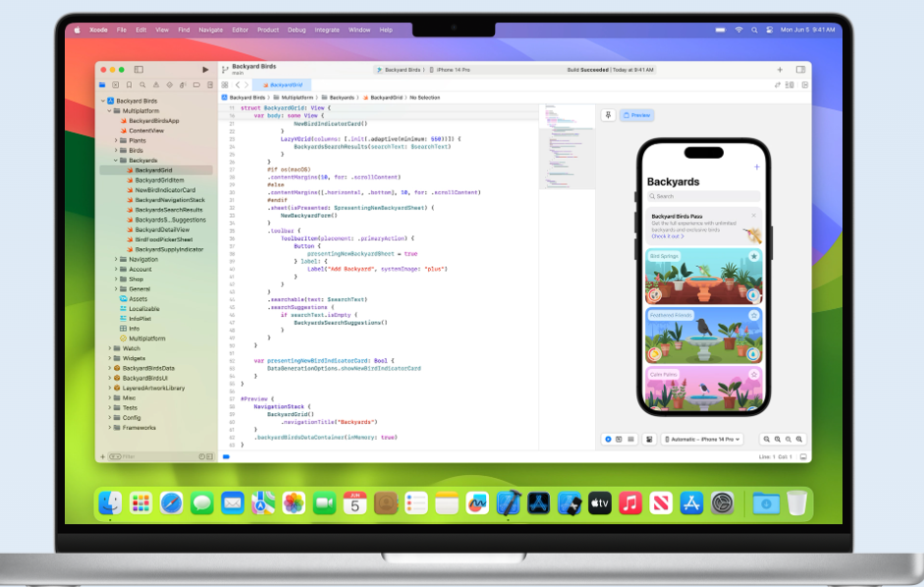The width and height of the screenshot is (924, 587).
Task: Open the Integrate menu
Action: point(327,30)
